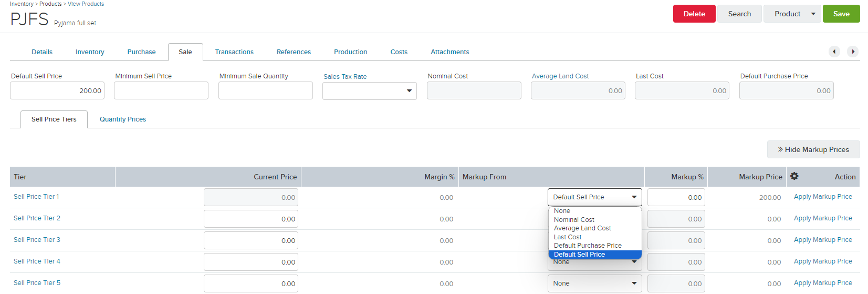Focus Markup % field for Tier 1
Viewport: 868px width, 294px height.
pos(676,197)
